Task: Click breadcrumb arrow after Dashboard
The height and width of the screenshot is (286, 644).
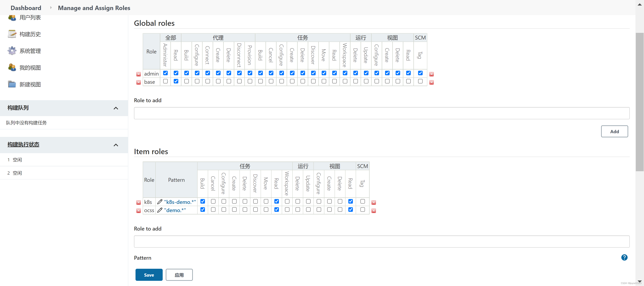Action: (51, 8)
